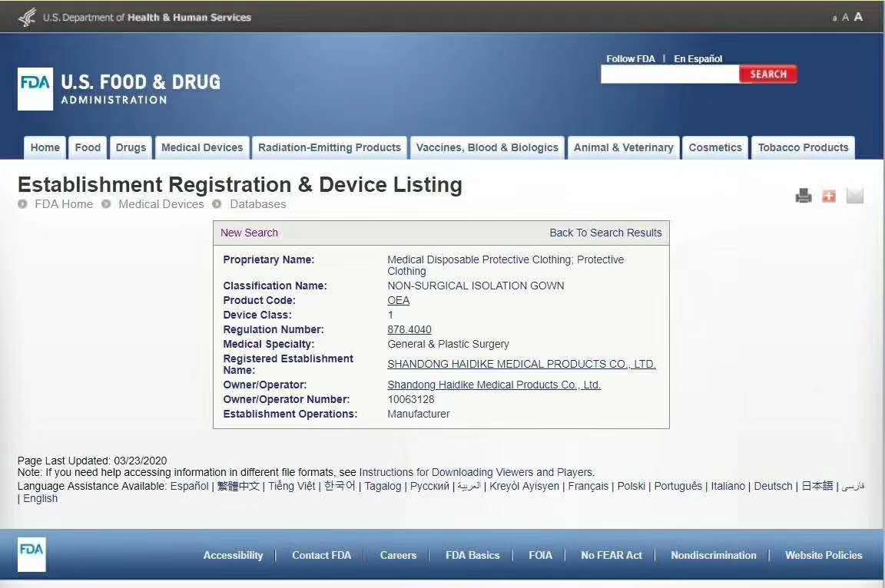
Task: Open the Home tab
Action: (x=45, y=147)
